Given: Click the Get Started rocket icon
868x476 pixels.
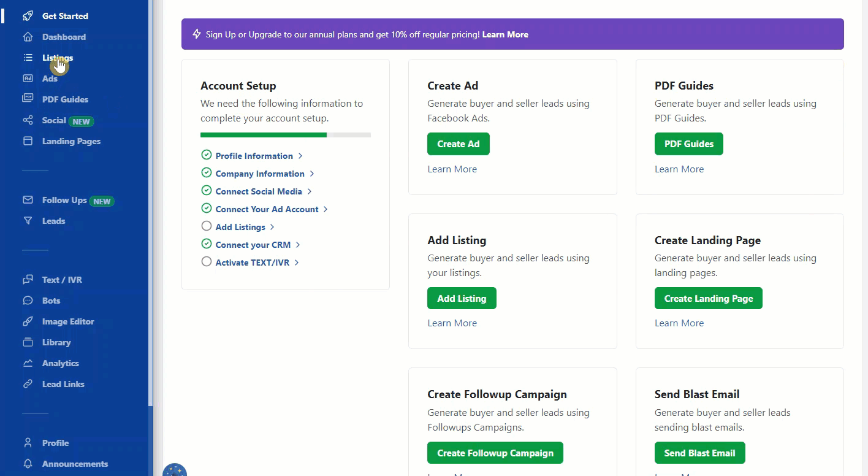Looking at the screenshot, I should point(28,16).
